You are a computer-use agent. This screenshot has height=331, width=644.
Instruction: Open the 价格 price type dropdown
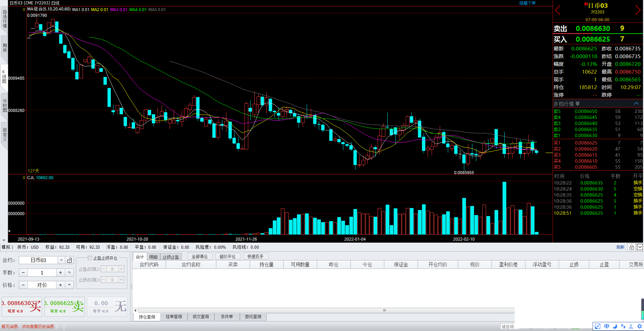(70, 285)
